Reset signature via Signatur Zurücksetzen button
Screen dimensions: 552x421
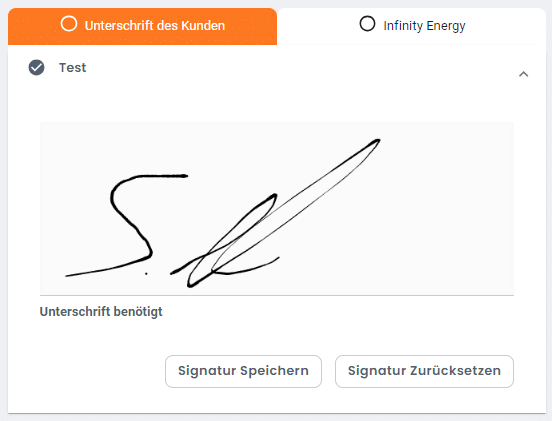pyautogui.click(x=424, y=371)
